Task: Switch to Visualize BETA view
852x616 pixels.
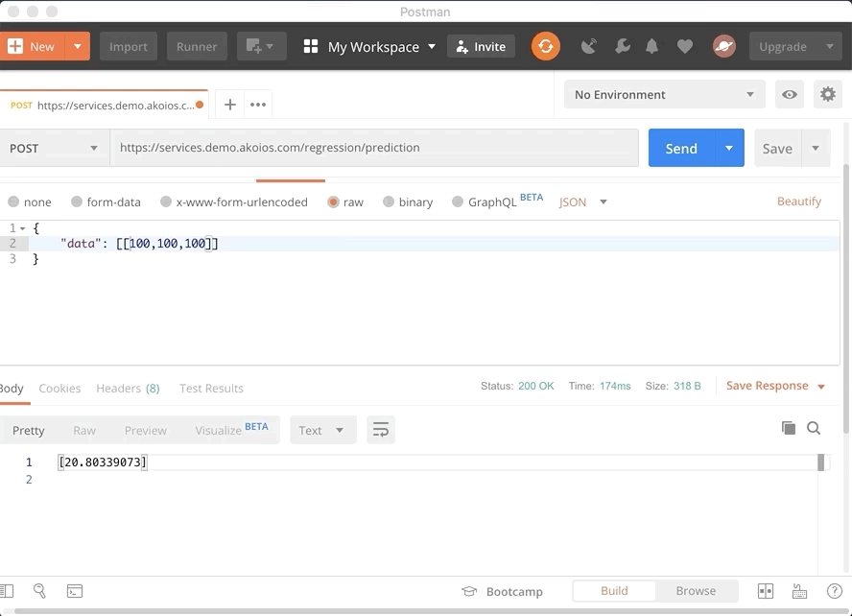Action: (x=231, y=430)
